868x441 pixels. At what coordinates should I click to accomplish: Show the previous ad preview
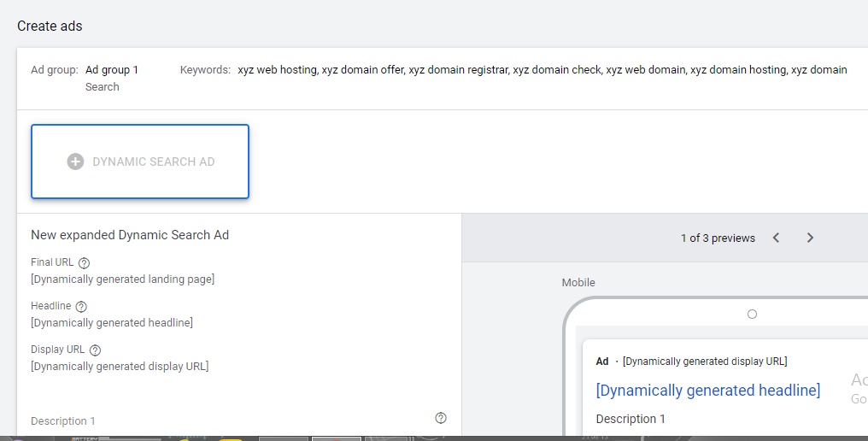click(776, 238)
